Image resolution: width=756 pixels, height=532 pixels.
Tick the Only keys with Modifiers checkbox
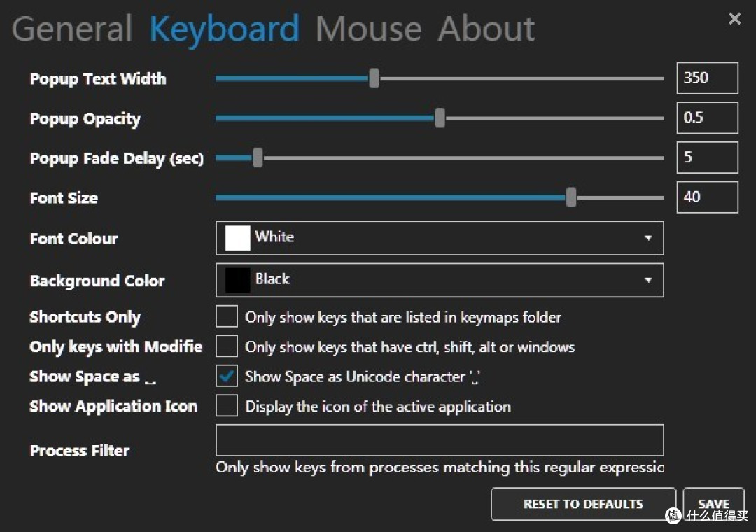227,346
